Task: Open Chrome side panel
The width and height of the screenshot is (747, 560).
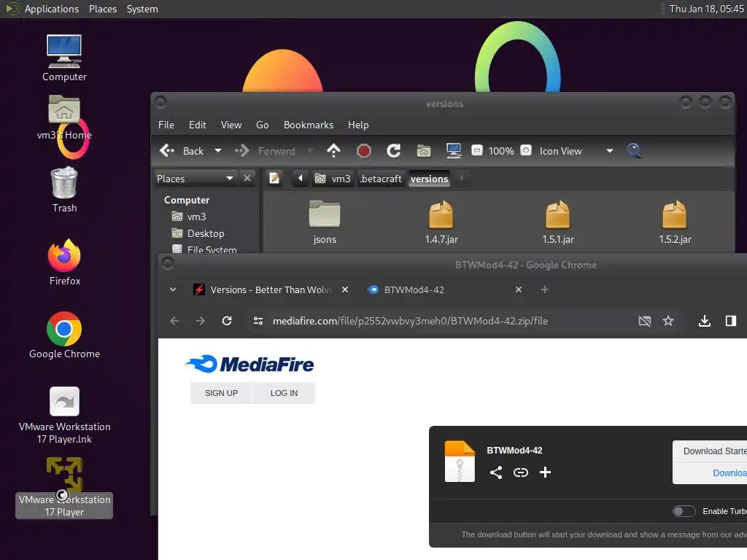Action: coord(730,321)
